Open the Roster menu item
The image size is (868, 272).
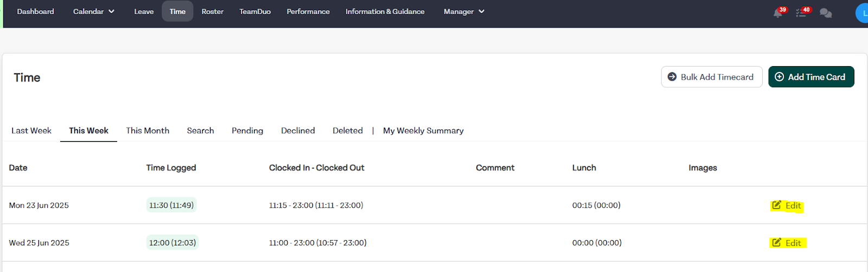213,11
